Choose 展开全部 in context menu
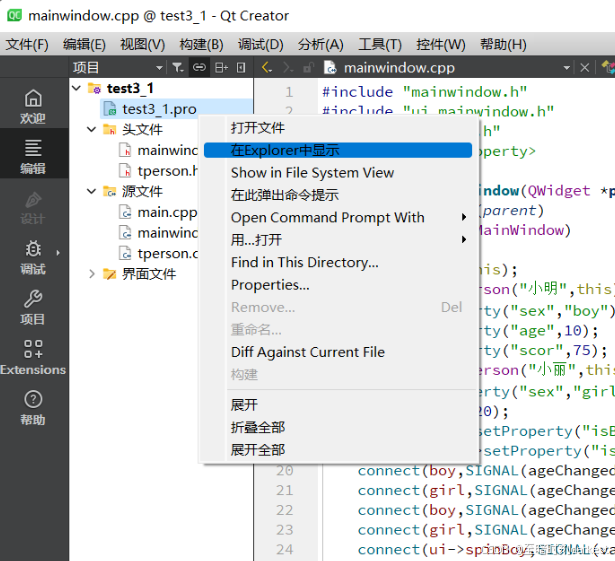 coord(338,450)
